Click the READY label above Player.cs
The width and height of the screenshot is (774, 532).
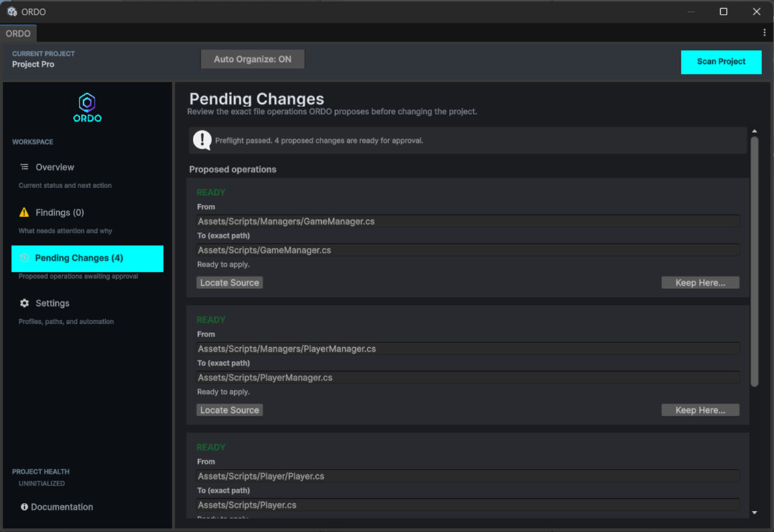click(211, 447)
